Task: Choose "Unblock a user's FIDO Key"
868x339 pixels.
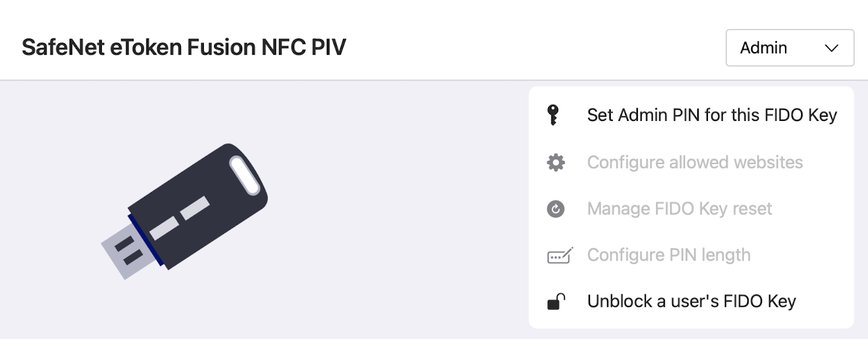Action: [691, 301]
